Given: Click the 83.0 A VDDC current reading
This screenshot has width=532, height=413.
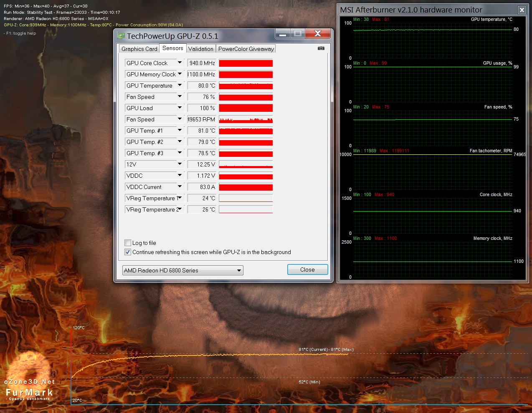Looking at the screenshot, I should [202, 187].
